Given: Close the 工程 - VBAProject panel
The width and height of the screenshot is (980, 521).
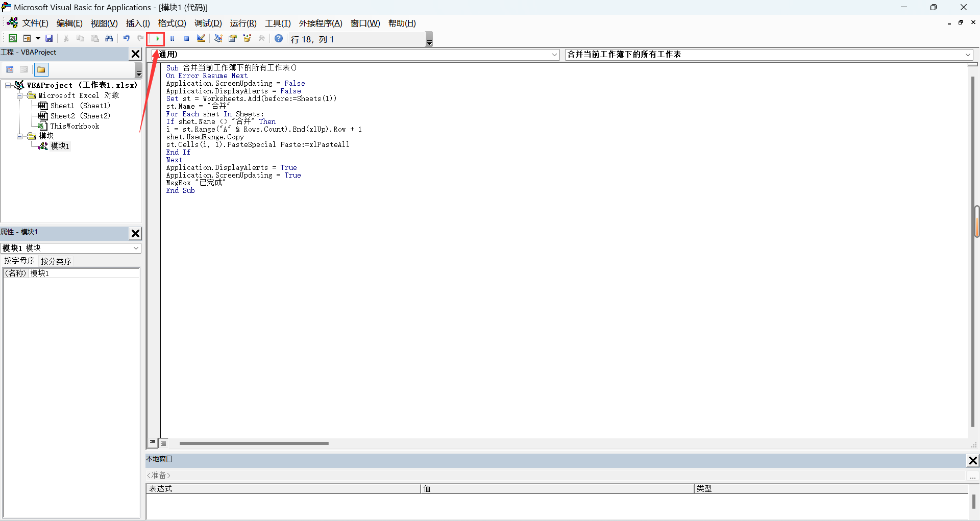Looking at the screenshot, I should pos(135,54).
